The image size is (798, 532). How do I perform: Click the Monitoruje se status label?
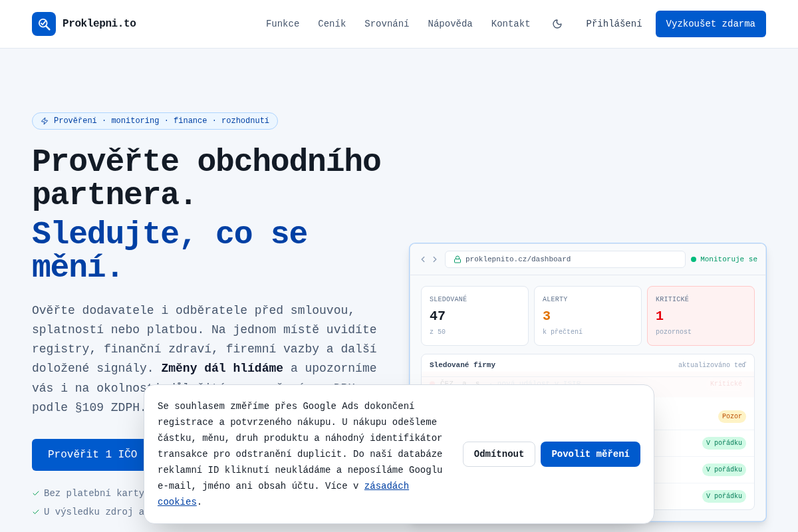pos(729,259)
